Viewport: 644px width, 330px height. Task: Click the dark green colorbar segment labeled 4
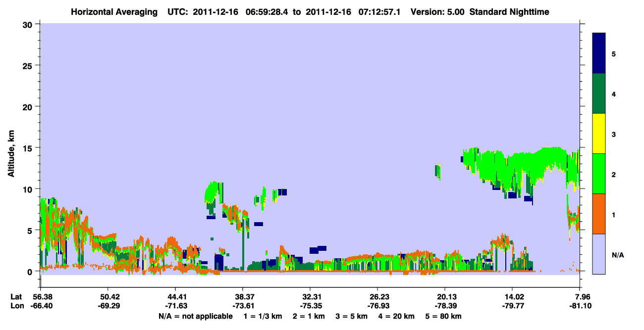[599, 94]
